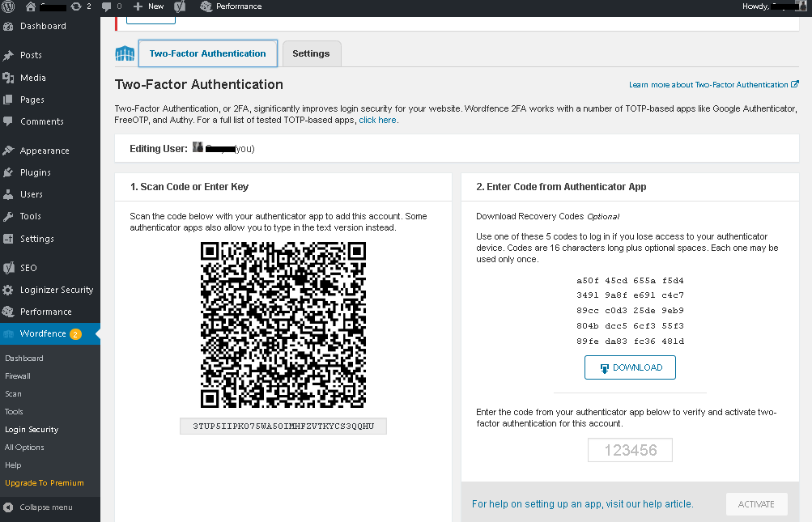Open Wordfence Login Security submenu item
This screenshot has width=812, height=522.
click(x=32, y=429)
